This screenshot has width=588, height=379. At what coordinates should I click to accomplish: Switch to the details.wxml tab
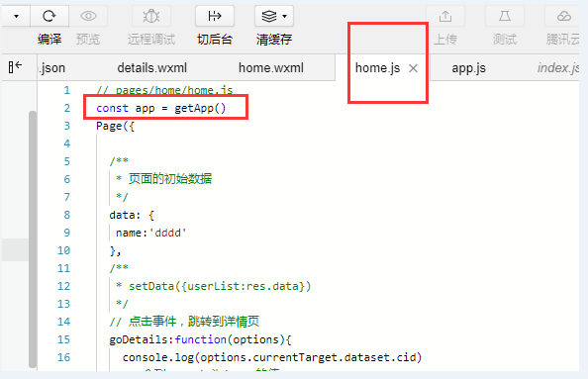click(151, 68)
